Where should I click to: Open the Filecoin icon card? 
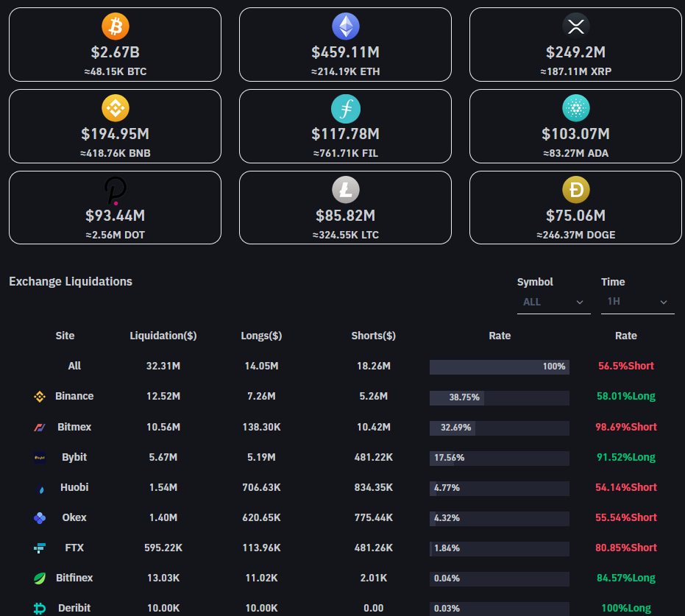tap(346, 108)
